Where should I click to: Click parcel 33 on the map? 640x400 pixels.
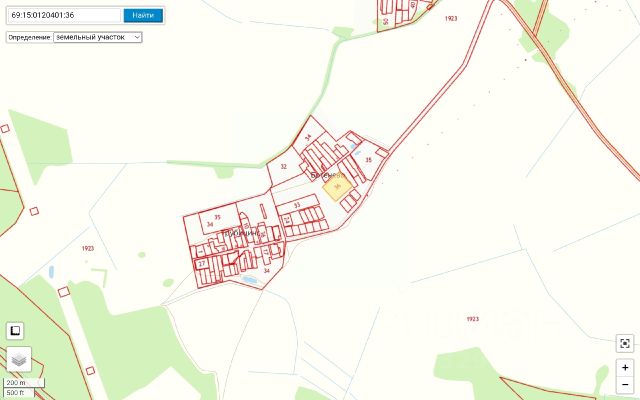click(297, 205)
